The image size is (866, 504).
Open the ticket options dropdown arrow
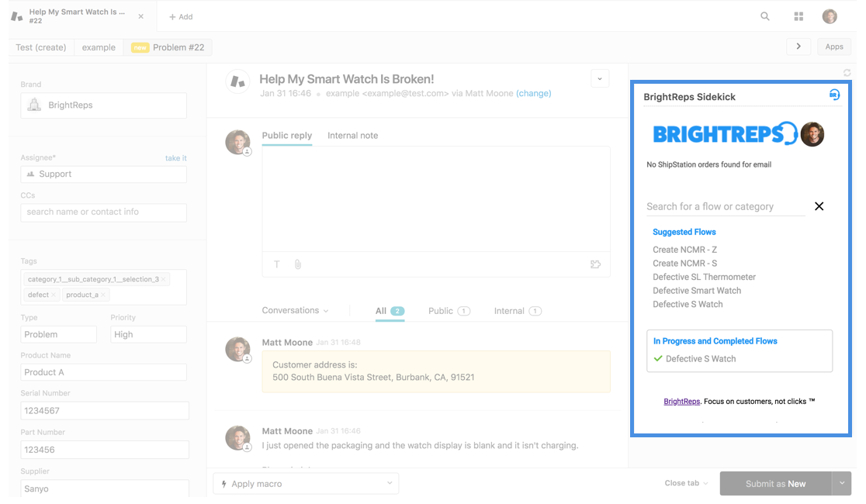(x=600, y=78)
